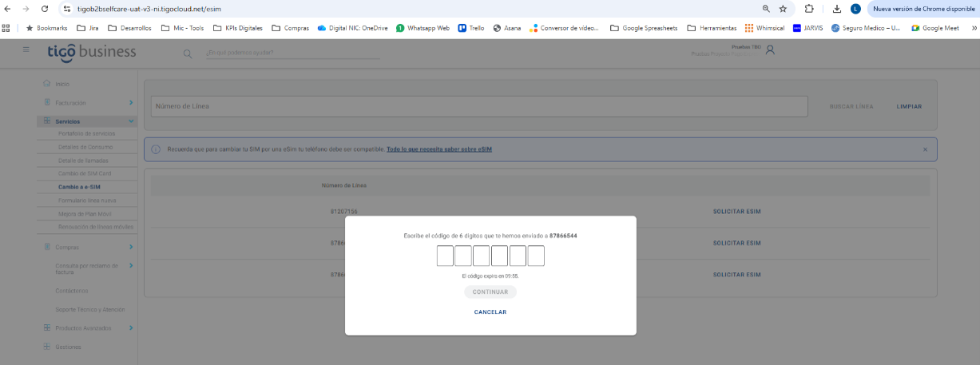
Task: Toggle the hamburger menu beside the Tigo logo
Action: pyautogui.click(x=26, y=50)
